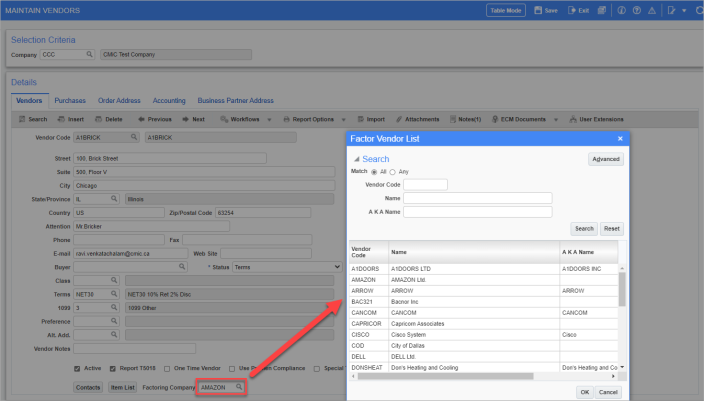The height and width of the screenshot is (401, 704).
Task: Click the dialog Search button
Action: point(584,229)
